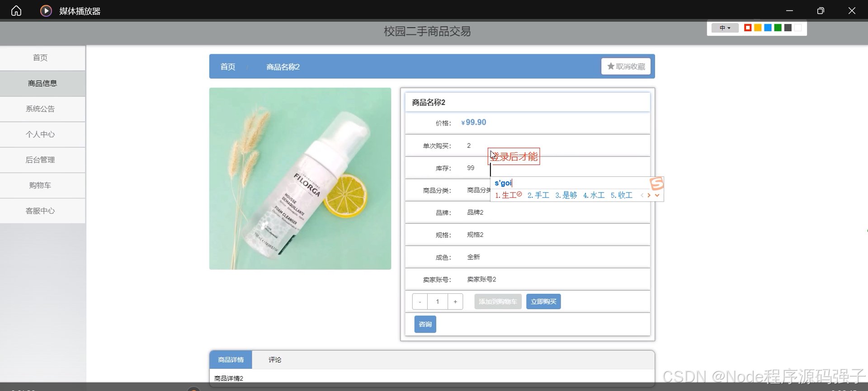Increase quantity with plus button

455,301
